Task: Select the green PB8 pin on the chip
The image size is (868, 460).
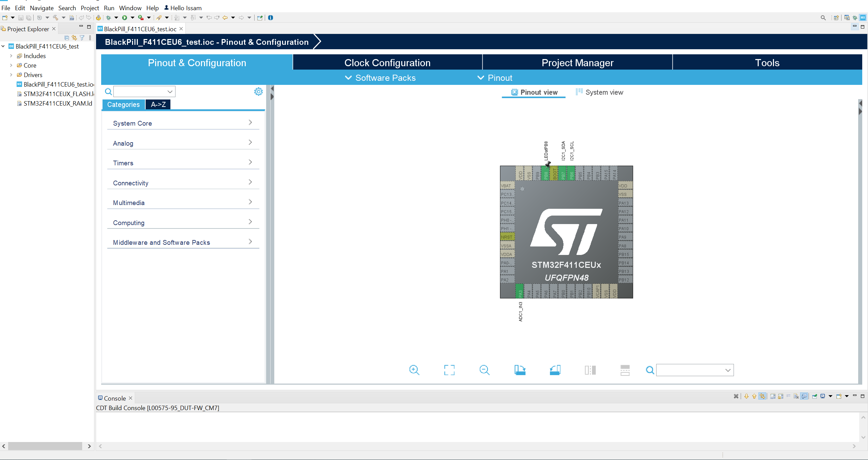Action: point(546,174)
